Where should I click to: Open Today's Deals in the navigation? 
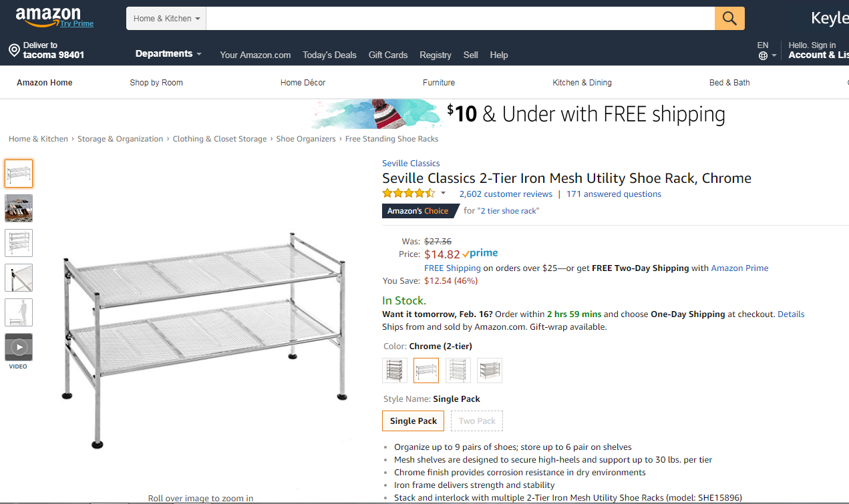329,55
